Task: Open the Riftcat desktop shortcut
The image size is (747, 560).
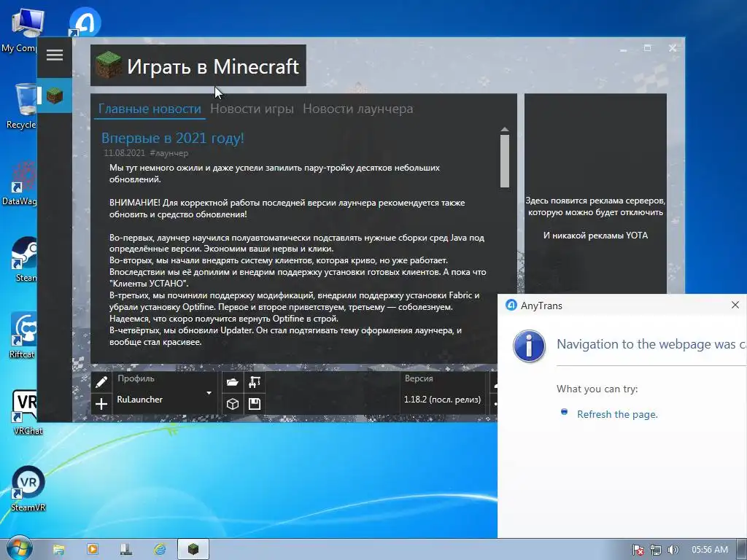Action: coord(23,335)
